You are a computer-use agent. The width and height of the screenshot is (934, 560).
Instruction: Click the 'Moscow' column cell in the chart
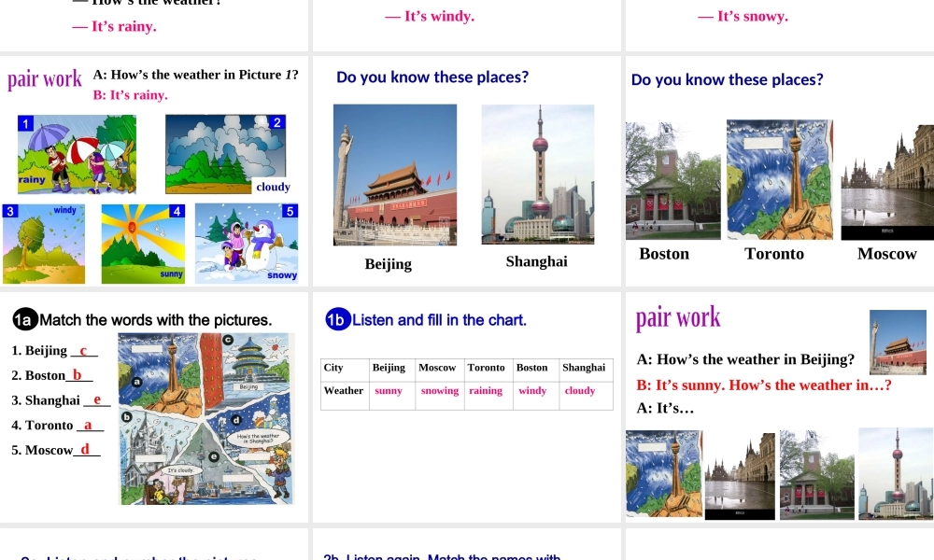(x=440, y=371)
